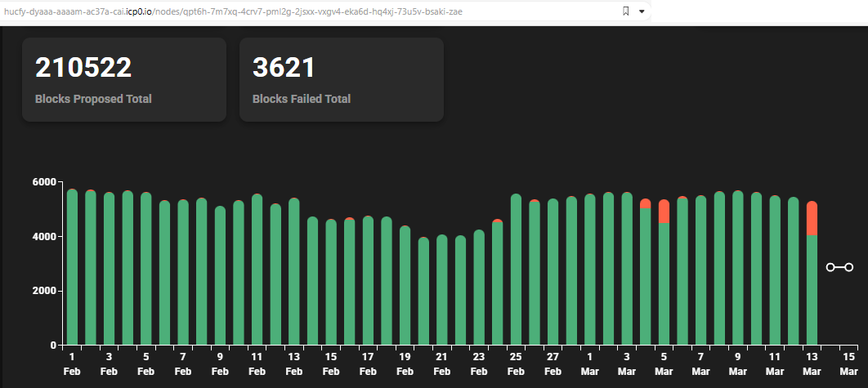Click the bookmark icon in the address bar
Viewport: 868px width, 388px height.
point(625,11)
